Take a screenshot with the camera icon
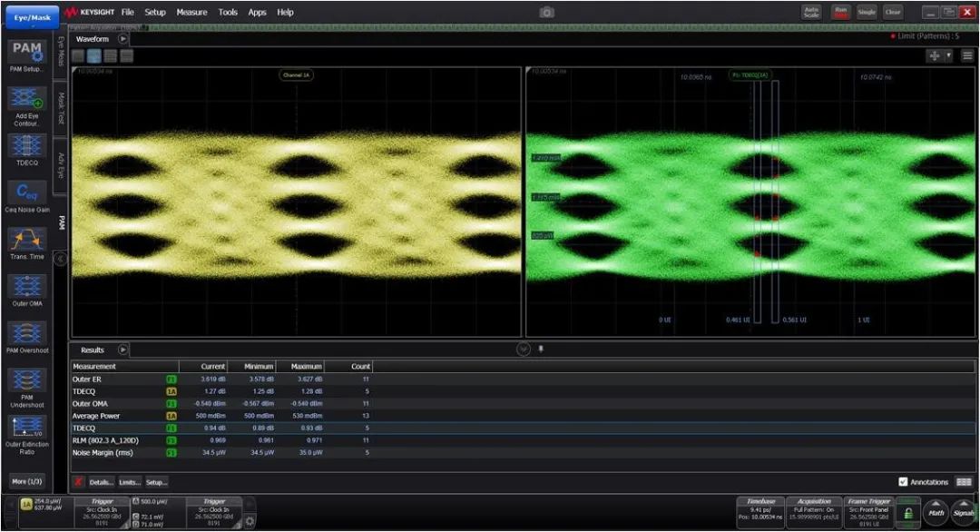This screenshot has width=980, height=532. coord(546,13)
